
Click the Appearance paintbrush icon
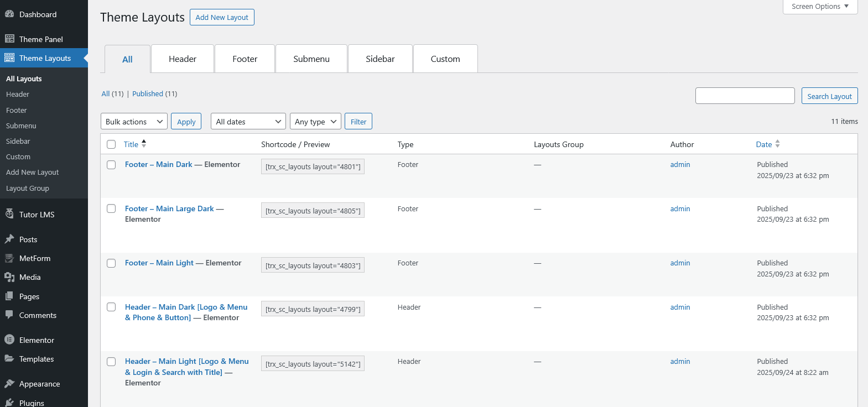(9, 383)
